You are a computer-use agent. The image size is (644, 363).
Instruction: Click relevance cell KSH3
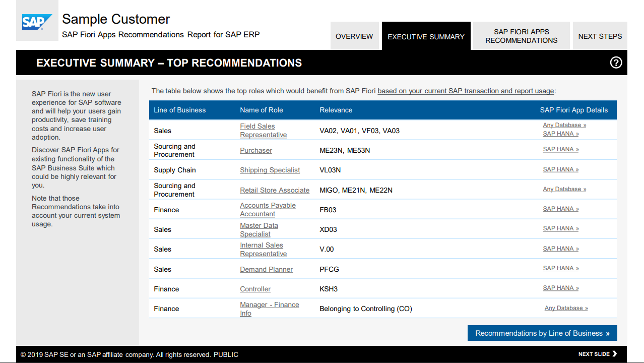[x=329, y=289]
